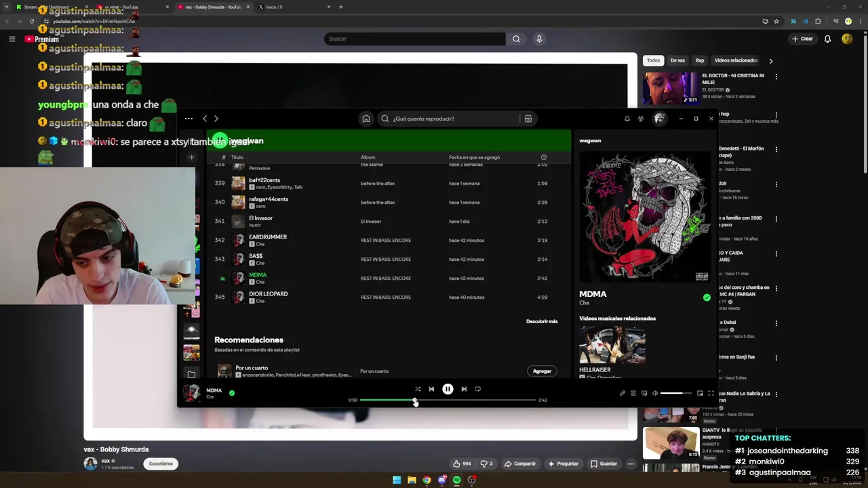Screen dimensions: 868x488
Task: Open Spotify lyrics microphone icon
Action: [x=623, y=393]
